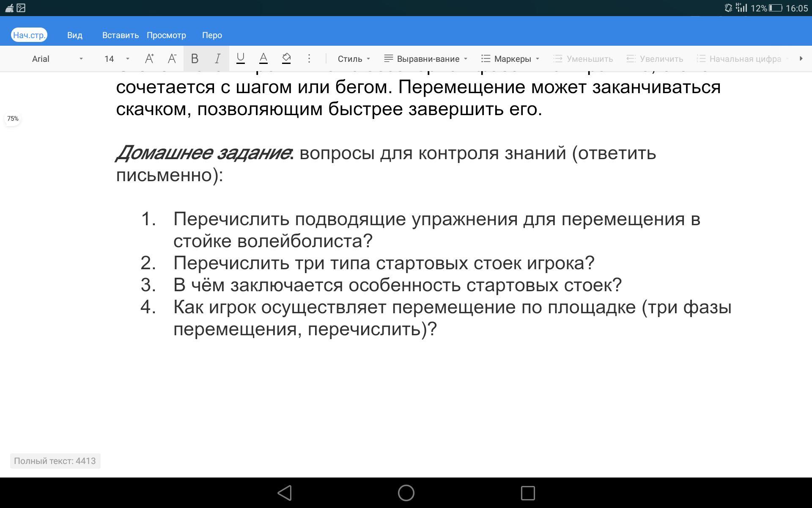Tap the Android back navigation button
812x508 pixels.
(285, 493)
